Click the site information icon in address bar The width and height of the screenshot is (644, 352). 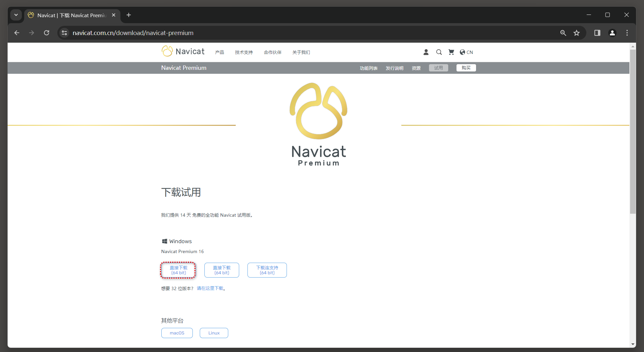[x=65, y=33]
